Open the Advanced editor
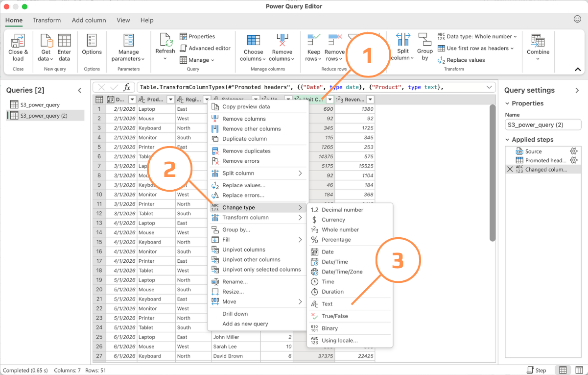Viewport: 588px width, 375px height. click(205, 48)
